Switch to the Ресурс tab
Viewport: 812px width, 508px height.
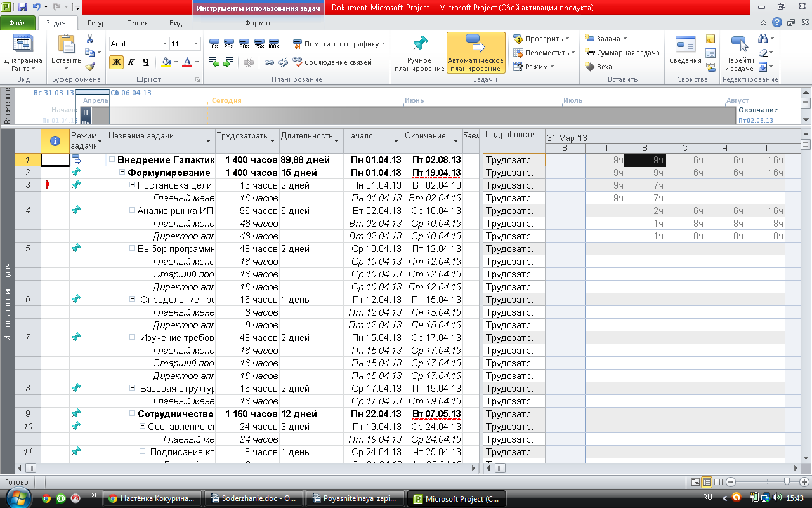click(x=98, y=23)
